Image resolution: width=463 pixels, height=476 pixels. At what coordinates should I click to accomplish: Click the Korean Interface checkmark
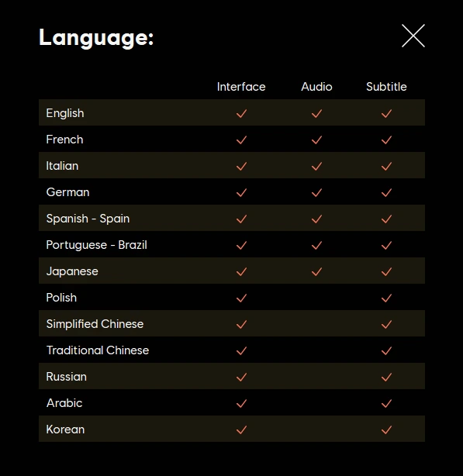click(242, 429)
